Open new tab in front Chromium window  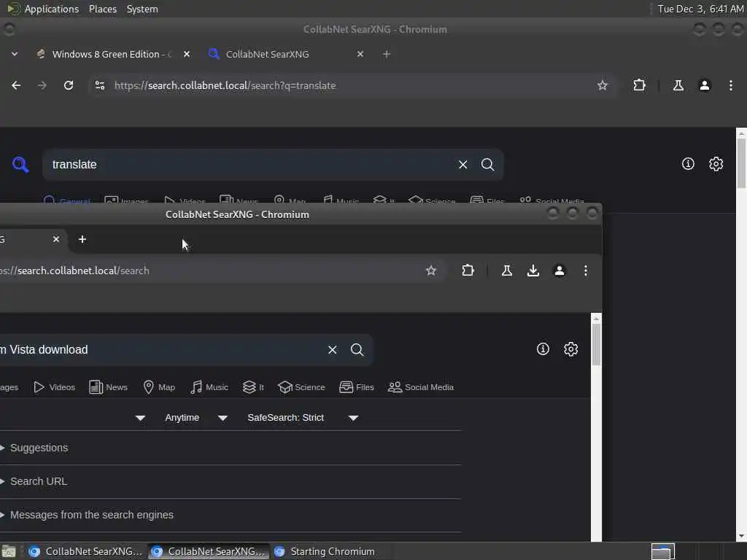coord(82,239)
